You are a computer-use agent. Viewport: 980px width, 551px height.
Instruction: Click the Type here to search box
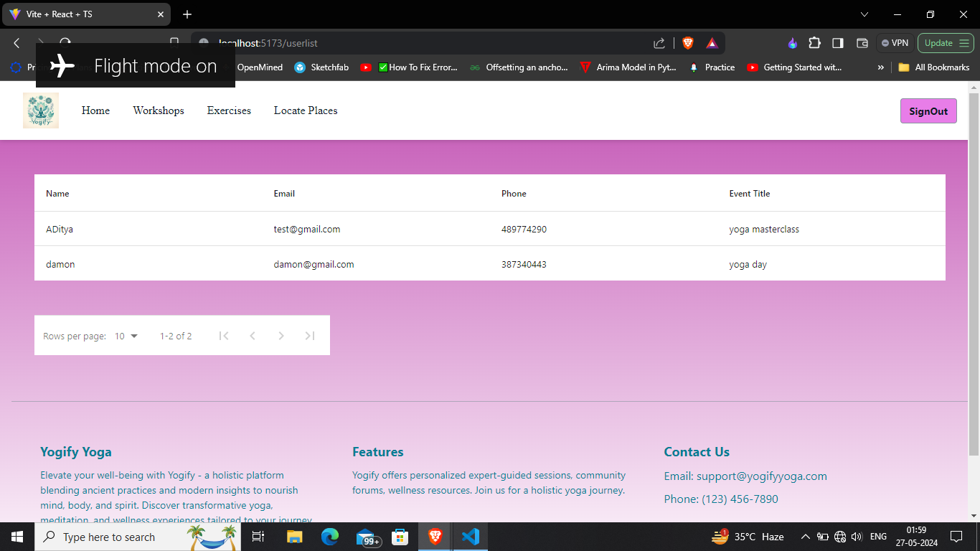click(x=138, y=537)
